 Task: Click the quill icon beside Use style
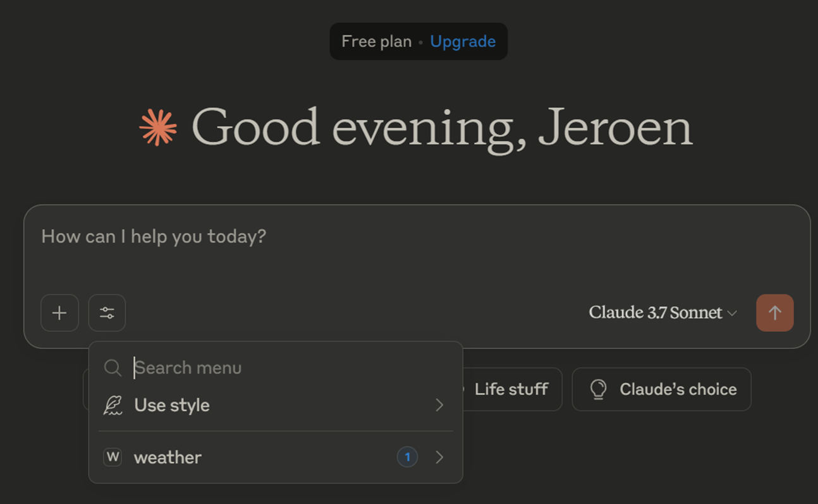[113, 405]
